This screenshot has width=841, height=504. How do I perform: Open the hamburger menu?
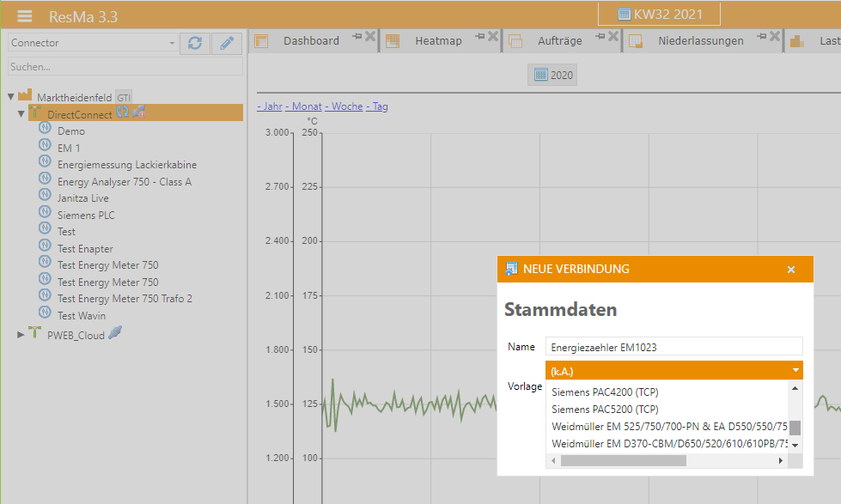25,16
